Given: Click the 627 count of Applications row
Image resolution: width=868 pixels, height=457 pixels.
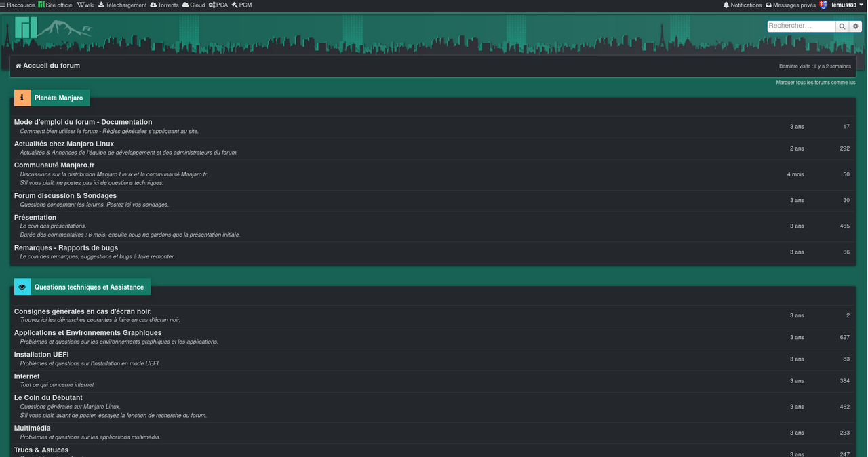Looking at the screenshot, I should coord(844,337).
